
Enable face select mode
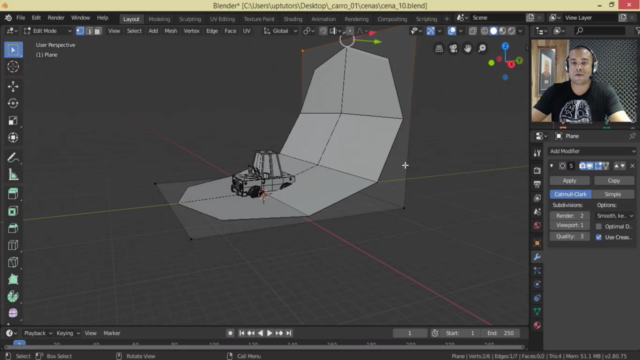(x=98, y=31)
